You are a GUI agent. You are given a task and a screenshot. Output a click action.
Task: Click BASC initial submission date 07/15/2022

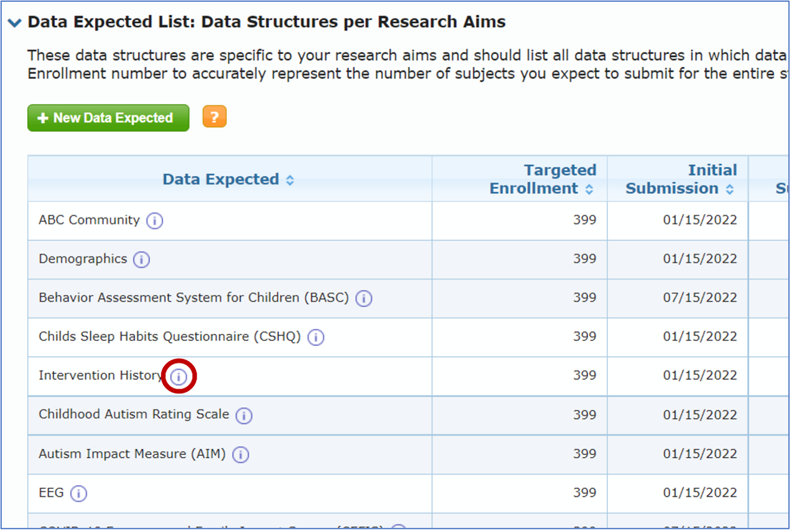[699, 297]
